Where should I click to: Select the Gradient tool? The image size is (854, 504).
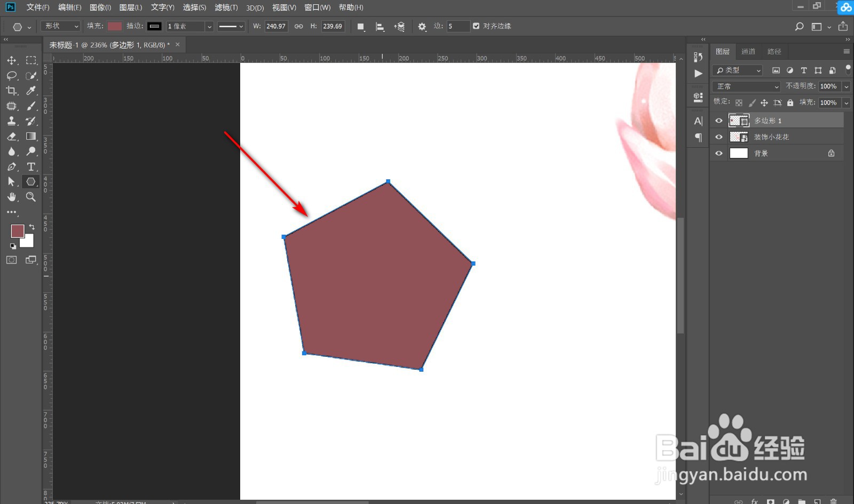point(31,137)
